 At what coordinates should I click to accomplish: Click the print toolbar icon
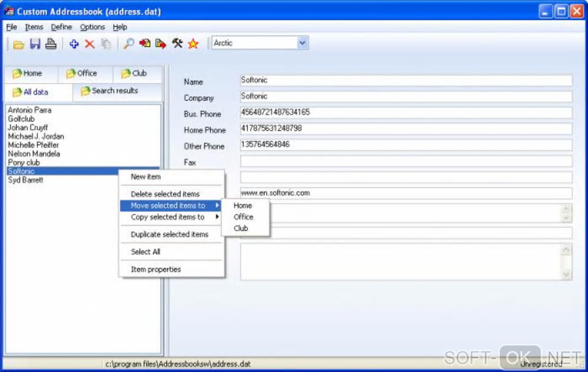[51, 44]
